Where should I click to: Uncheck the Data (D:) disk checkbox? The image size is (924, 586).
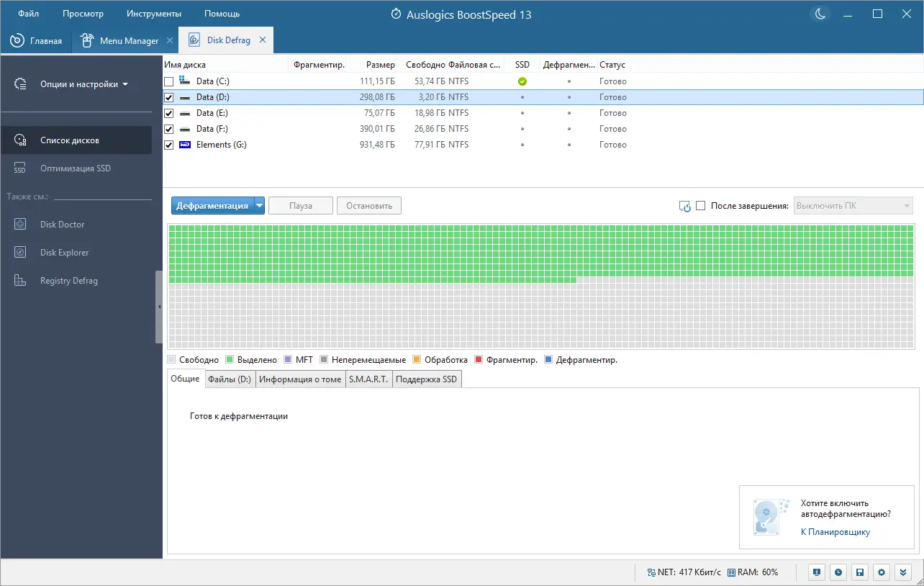click(x=169, y=97)
